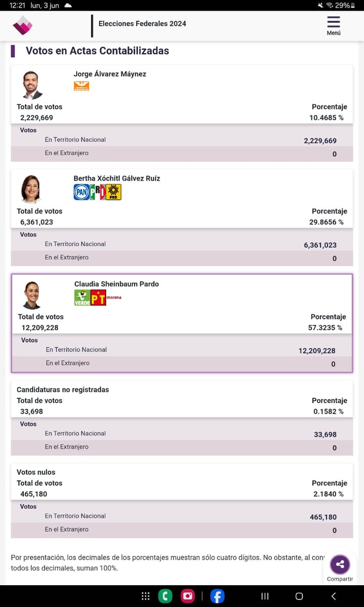This screenshot has height=607, width=364.
Task: Tap the purple Compartir share button
Action: 340,565
